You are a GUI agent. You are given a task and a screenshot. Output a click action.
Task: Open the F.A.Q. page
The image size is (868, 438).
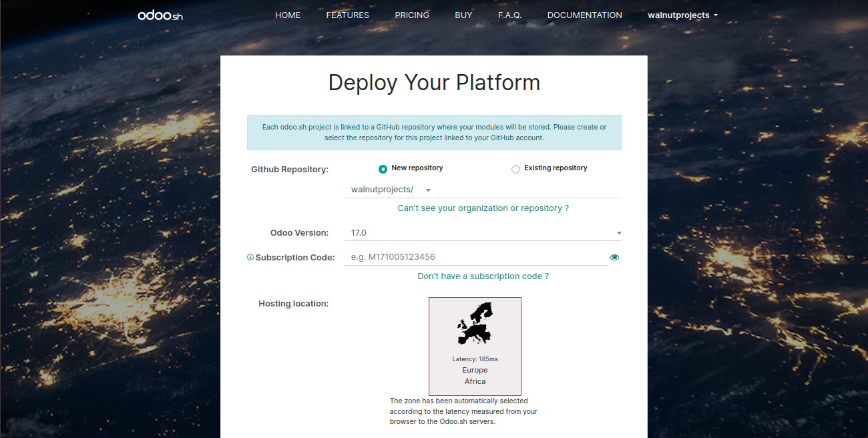coord(509,15)
